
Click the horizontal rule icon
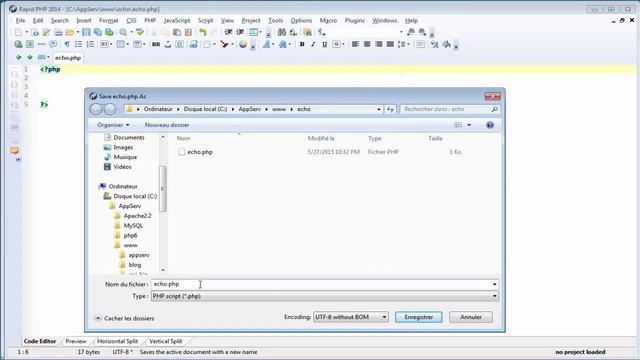click(x=42, y=44)
